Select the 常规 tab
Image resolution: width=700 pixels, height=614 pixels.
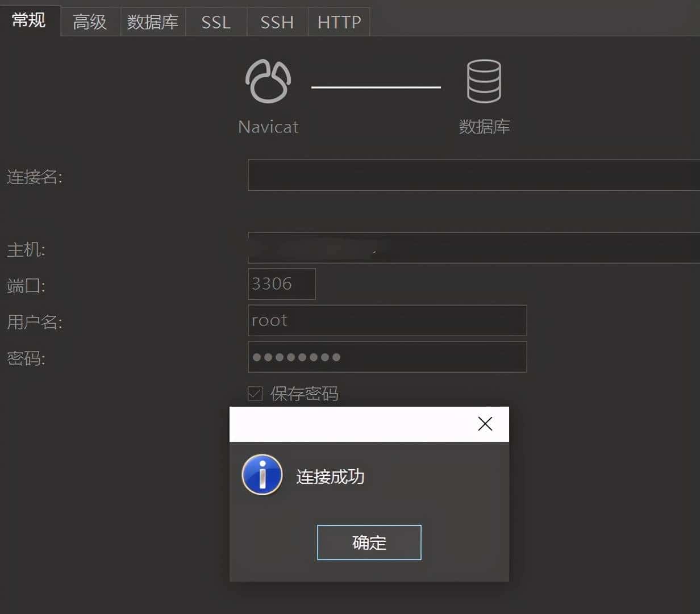pos(30,22)
